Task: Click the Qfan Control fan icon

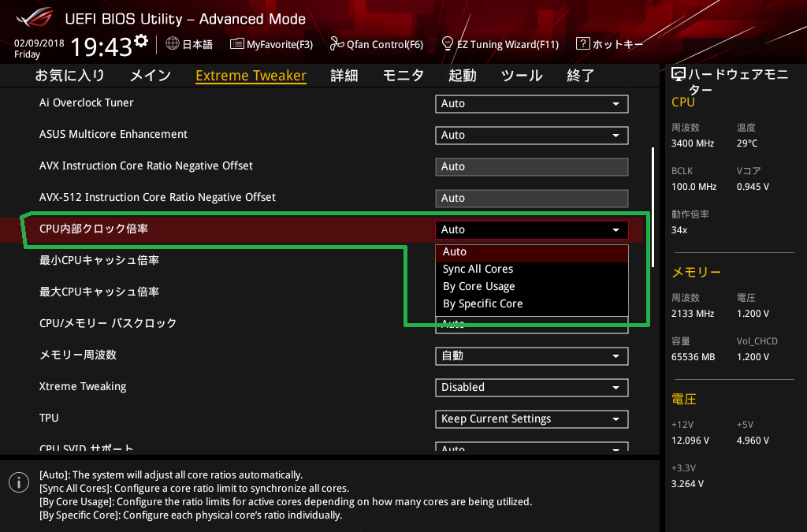Action: pos(337,43)
